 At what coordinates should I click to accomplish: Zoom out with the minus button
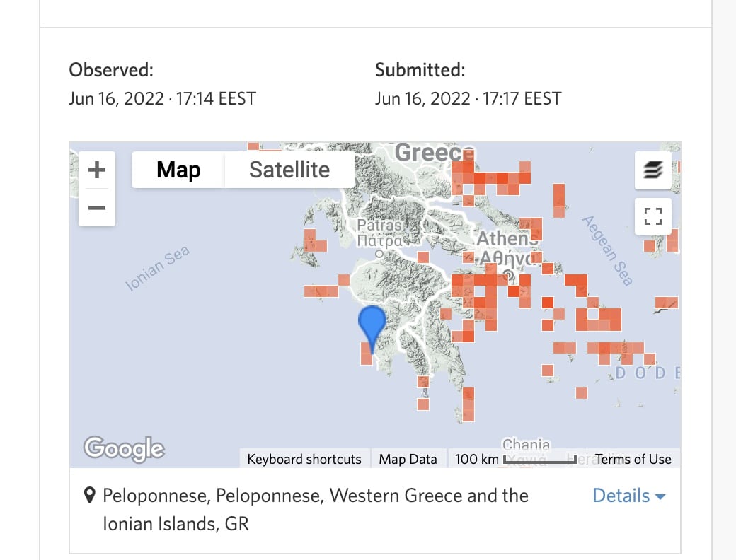[97, 208]
